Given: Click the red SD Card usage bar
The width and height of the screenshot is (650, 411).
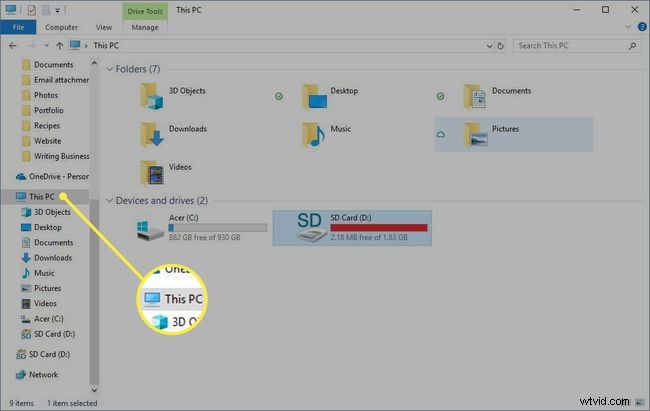Looking at the screenshot, I should pos(379,228).
